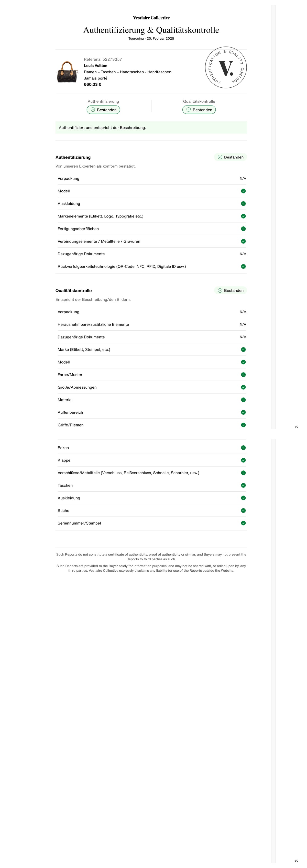Click the Bestanden pill in Authentifizierung section
Screen dimensions: 307x868
pyautogui.click(x=231, y=157)
